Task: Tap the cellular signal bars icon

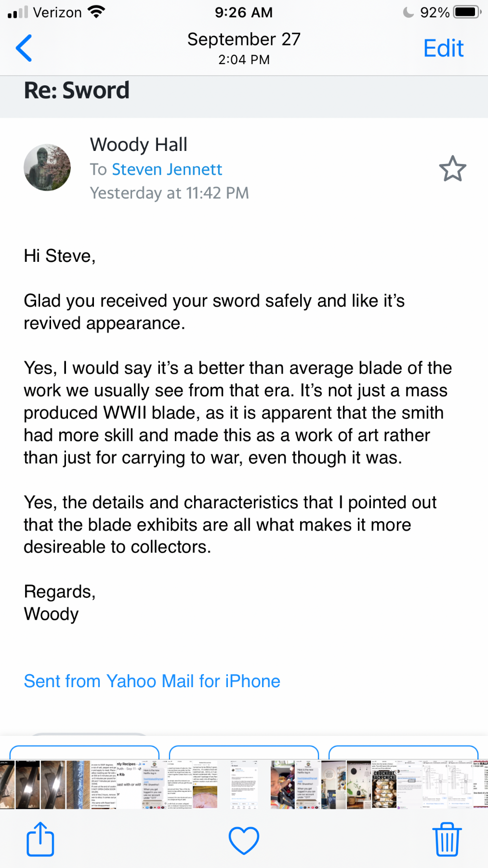Action: pyautogui.click(x=18, y=13)
